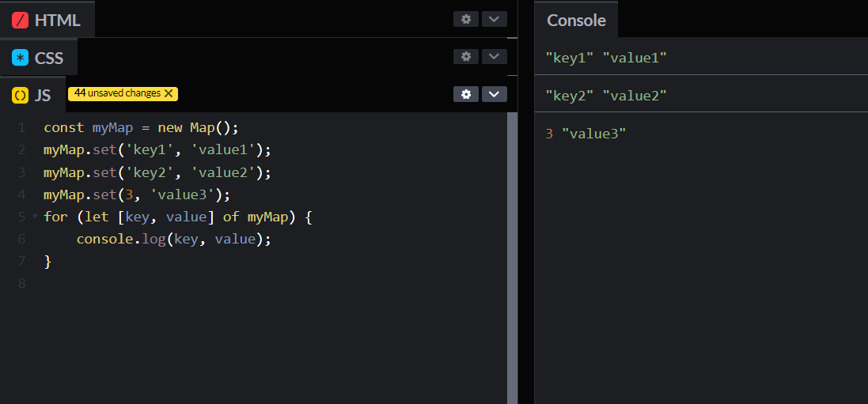
Task: Open HTML editor settings gear
Action: tap(466, 19)
